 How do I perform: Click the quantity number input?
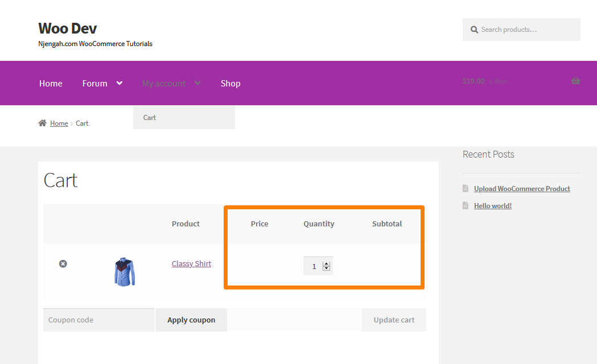318,266
